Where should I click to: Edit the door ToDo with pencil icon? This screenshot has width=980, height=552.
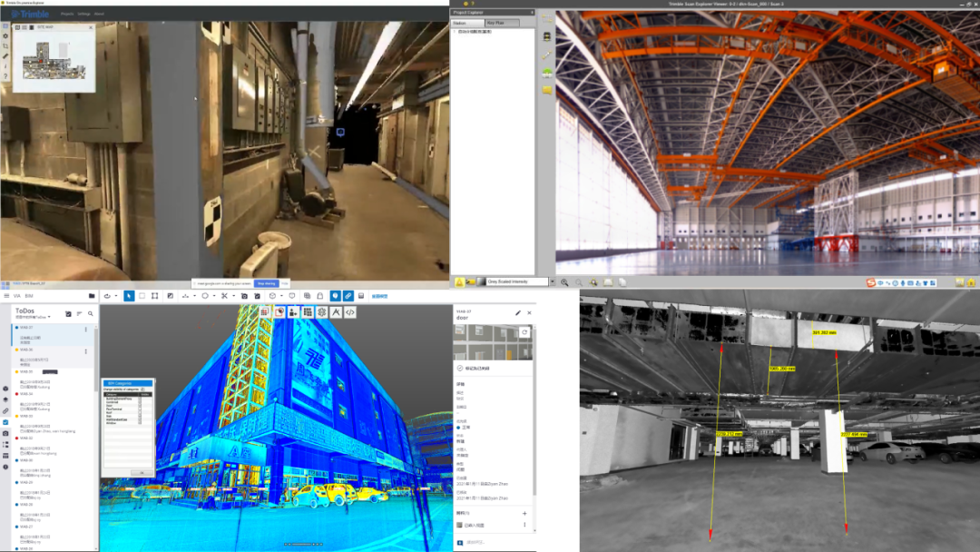tap(518, 313)
